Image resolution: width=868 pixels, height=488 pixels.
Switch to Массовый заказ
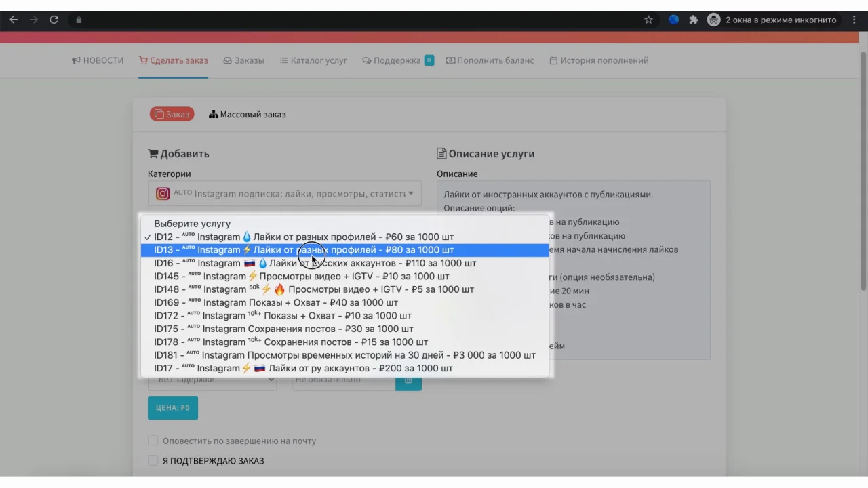pyautogui.click(x=248, y=114)
